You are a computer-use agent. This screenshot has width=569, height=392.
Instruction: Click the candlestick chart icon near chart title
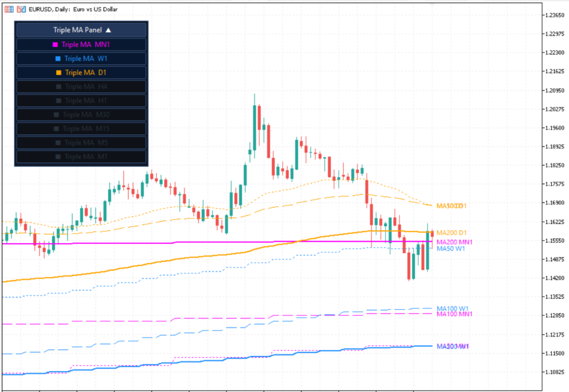tap(21, 9)
